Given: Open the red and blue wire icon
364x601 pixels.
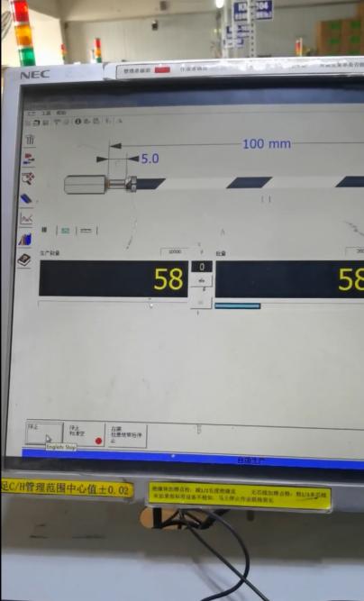Looking at the screenshot, I should pos(29,159).
